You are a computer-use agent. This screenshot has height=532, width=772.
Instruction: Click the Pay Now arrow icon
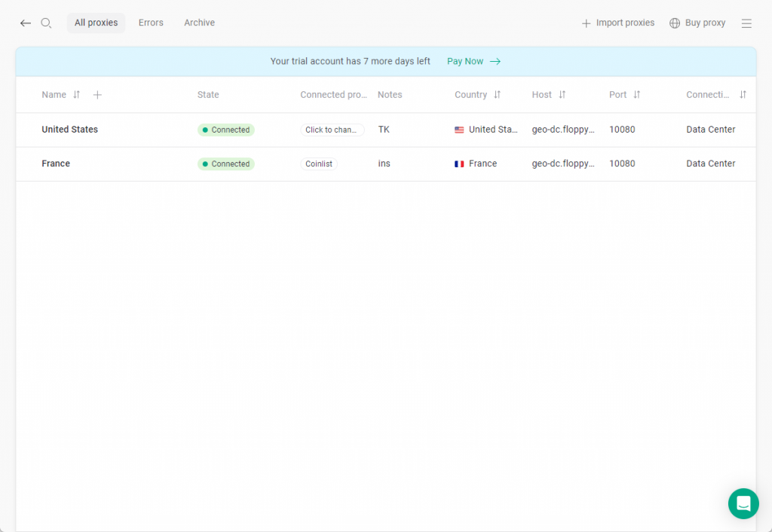click(x=495, y=62)
